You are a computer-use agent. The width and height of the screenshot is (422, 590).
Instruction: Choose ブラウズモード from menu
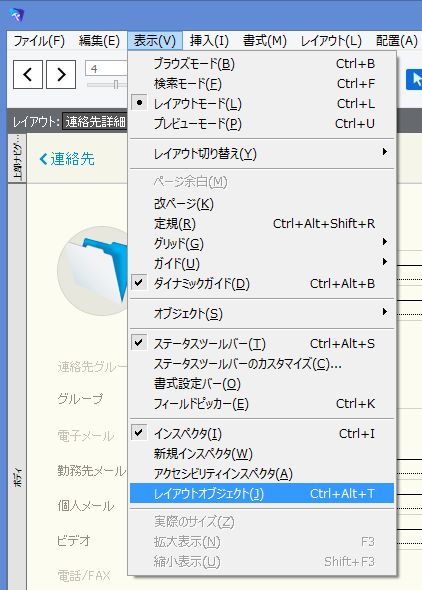(262, 64)
